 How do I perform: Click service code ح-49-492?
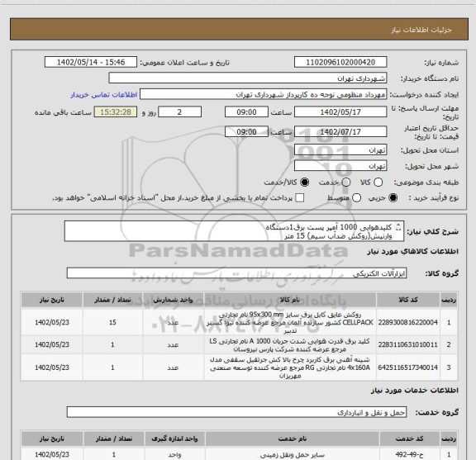point(410,454)
